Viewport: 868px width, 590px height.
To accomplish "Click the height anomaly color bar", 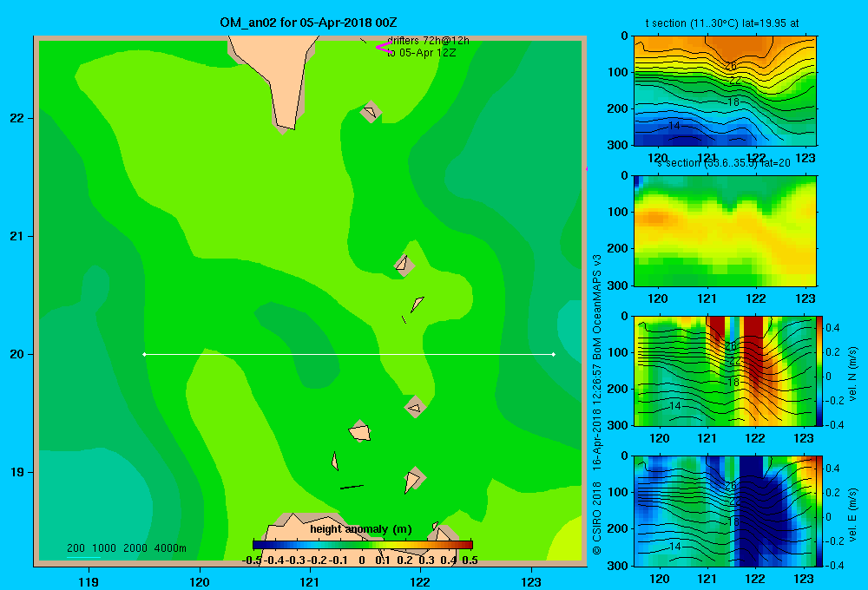I will 363,545.
